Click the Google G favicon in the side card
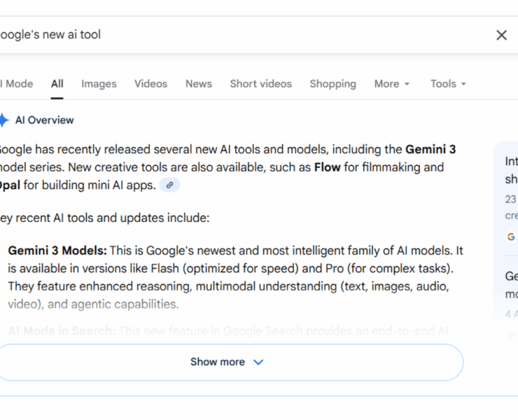The width and height of the screenshot is (518, 420). pos(511,237)
